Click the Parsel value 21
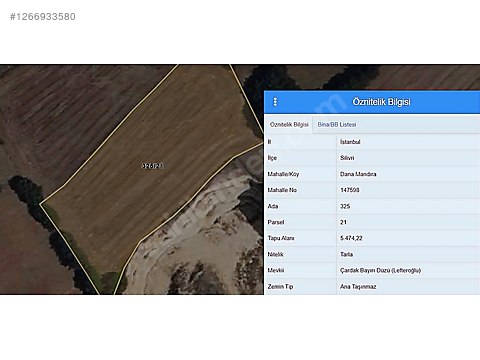The image size is (480, 360). point(343,222)
